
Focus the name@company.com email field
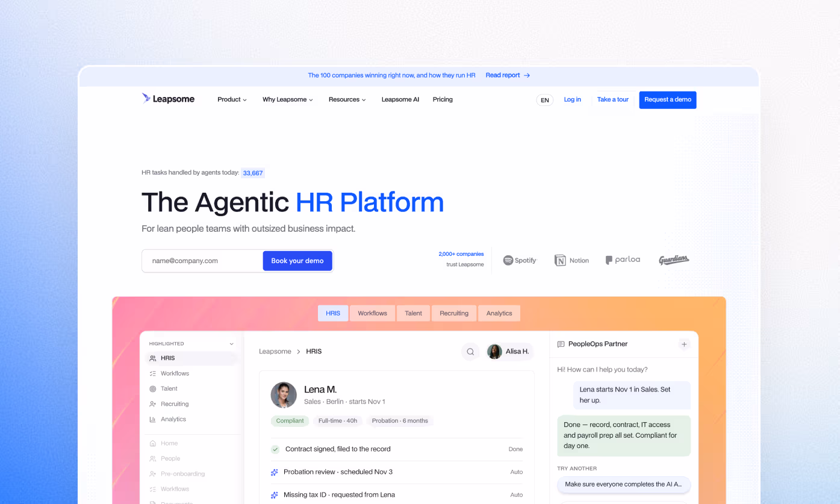[x=202, y=261]
